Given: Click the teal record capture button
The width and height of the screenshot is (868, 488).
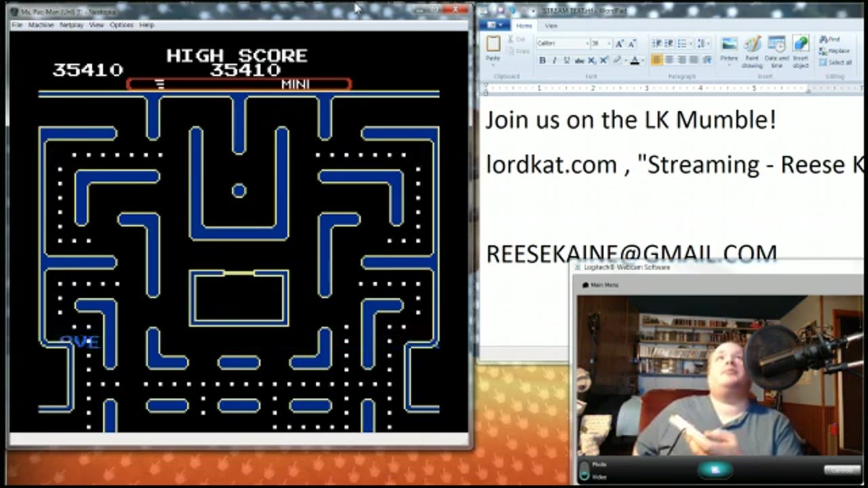Looking at the screenshot, I should click(715, 469).
